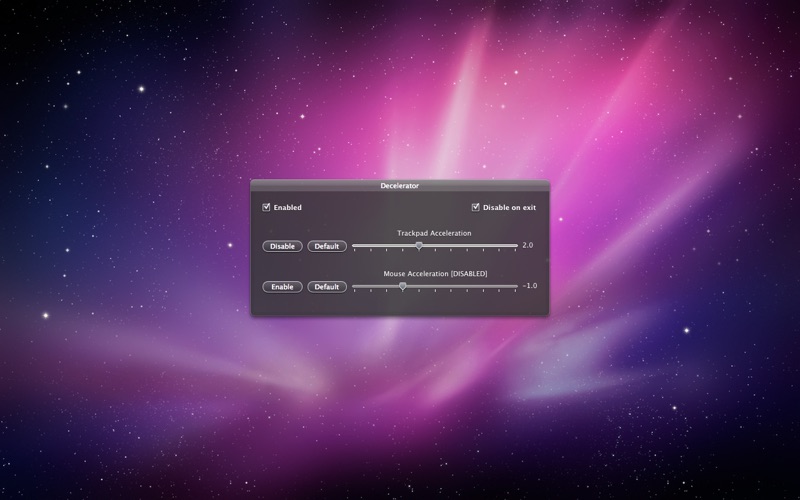800x500 pixels.
Task: Click the Trackpad Acceleration value 2.0
Action: [x=528, y=245]
